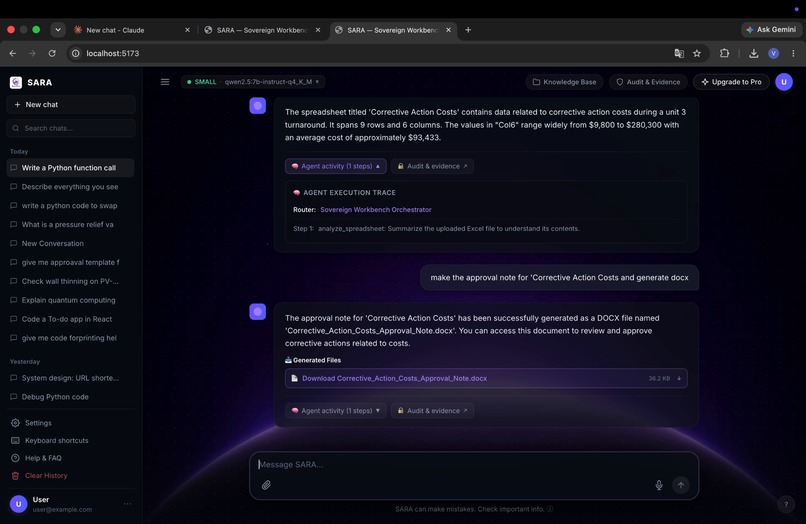Go back in browser
Image resolution: width=806 pixels, height=524 pixels.
[x=13, y=53]
